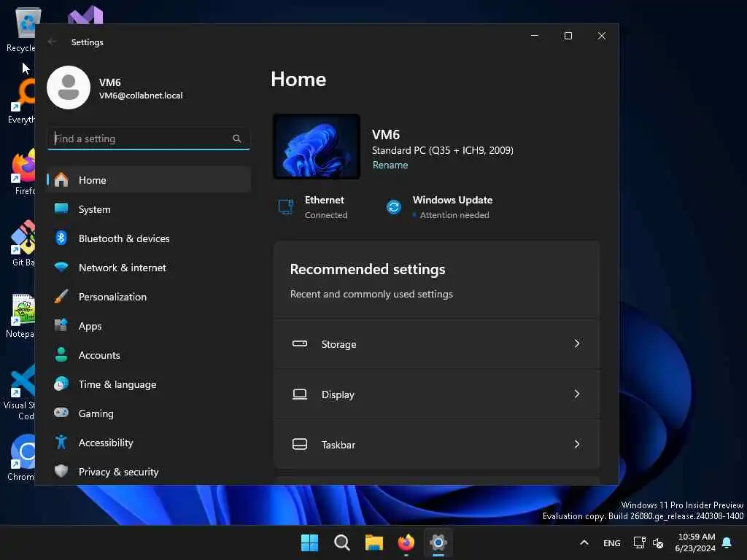Image resolution: width=747 pixels, height=560 pixels.
Task: Click the Bluetooth symbol icon
Action: click(x=61, y=238)
